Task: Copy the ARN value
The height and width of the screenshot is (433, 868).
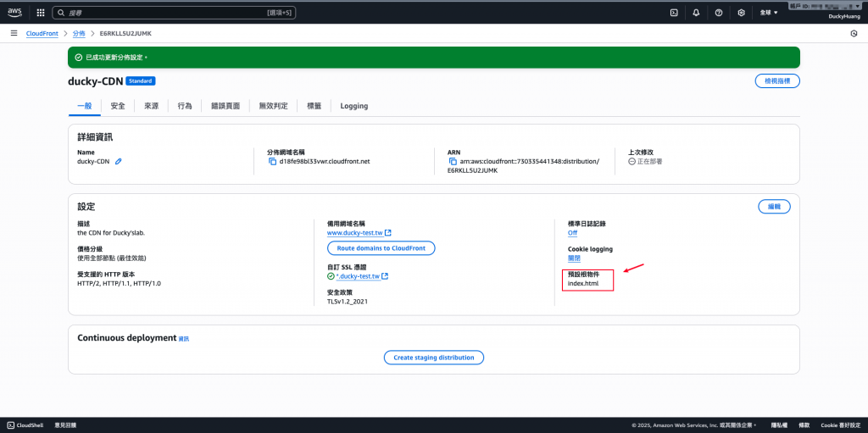Action: pyautogui.click(x=453, y=162)
